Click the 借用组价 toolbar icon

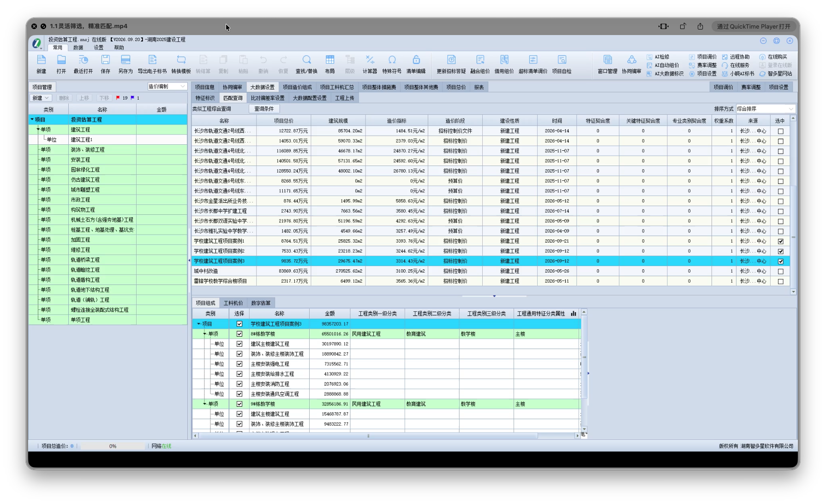coord(504,64)
